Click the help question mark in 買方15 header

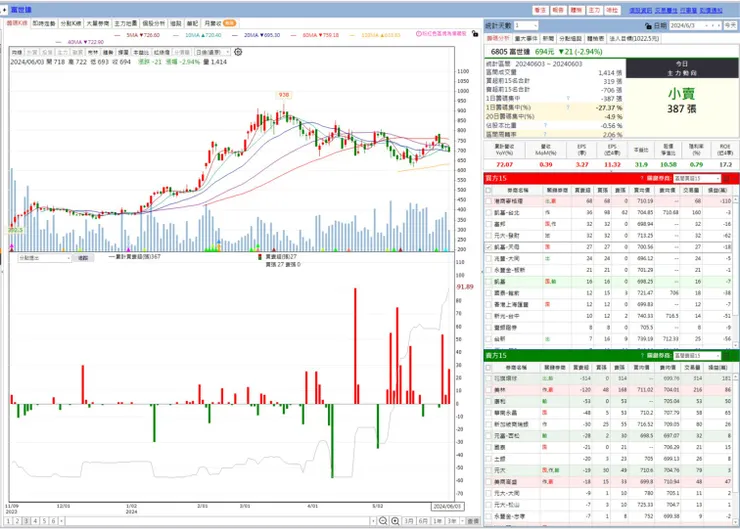642,178
